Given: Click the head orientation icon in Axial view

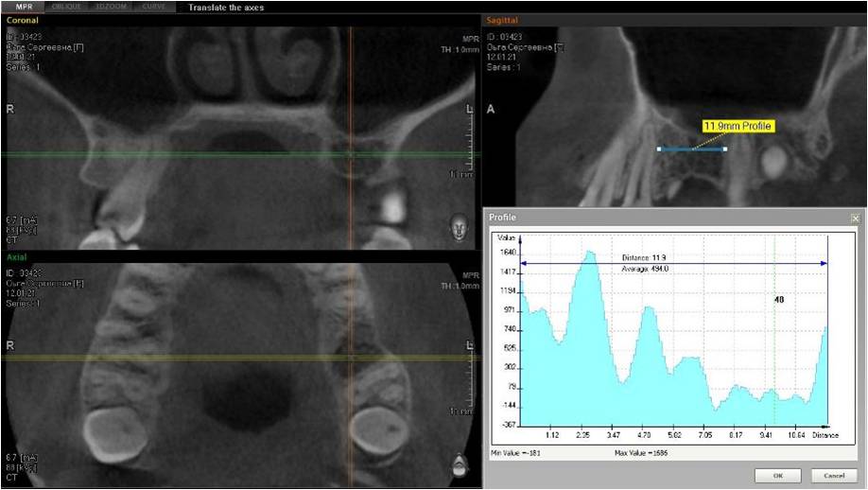Looking at the screenshot, I should click(x=460, y=465).
